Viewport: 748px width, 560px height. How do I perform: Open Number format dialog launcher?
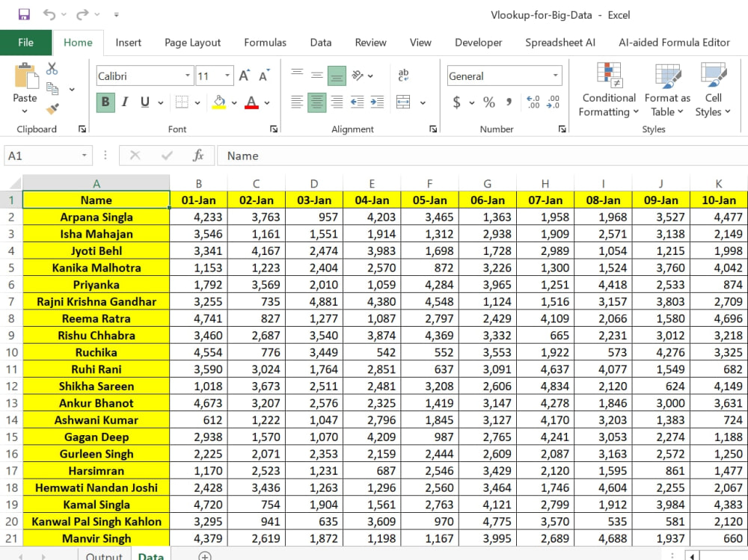click(x=562, y=129)
